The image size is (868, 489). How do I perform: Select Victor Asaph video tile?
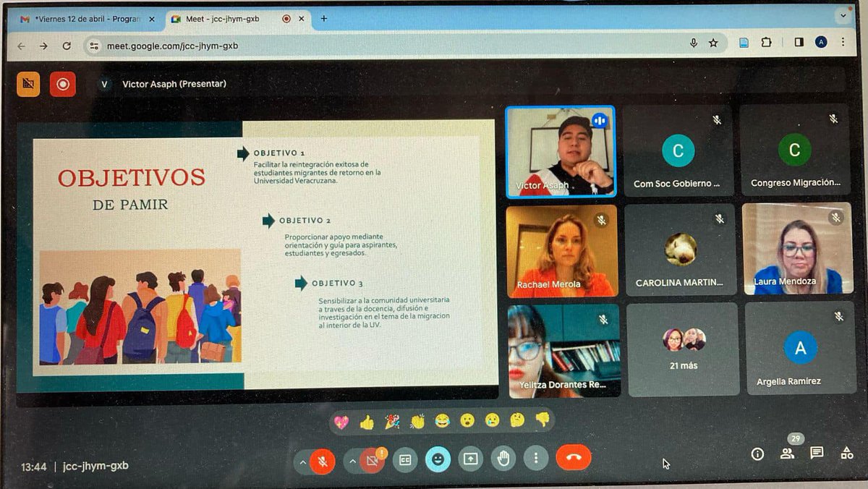[x=561, y=151]
